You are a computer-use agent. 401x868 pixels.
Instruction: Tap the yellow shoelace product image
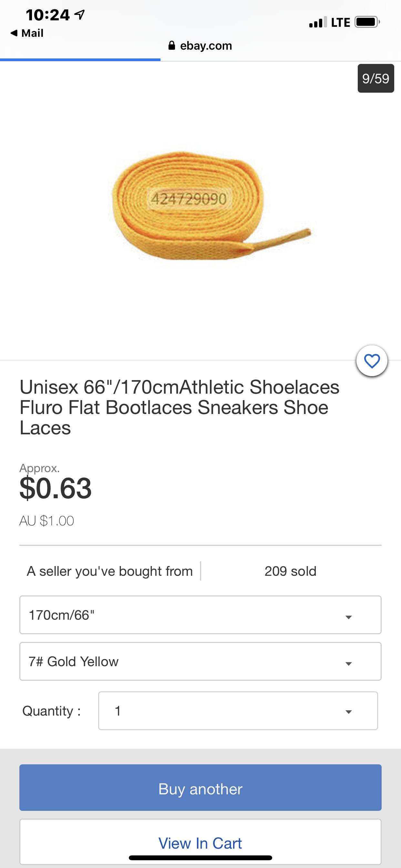click(202, 206)
